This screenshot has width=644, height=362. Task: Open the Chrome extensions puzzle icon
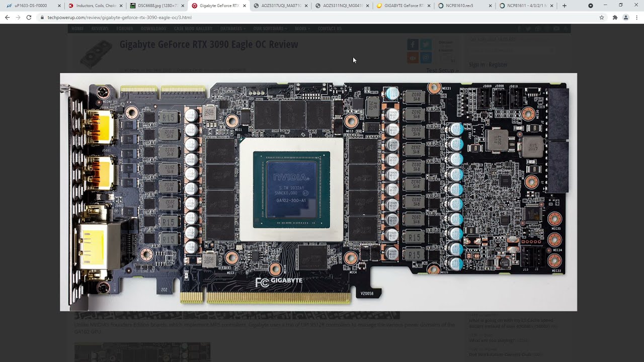pyautogui.click(x=615, y=17)
